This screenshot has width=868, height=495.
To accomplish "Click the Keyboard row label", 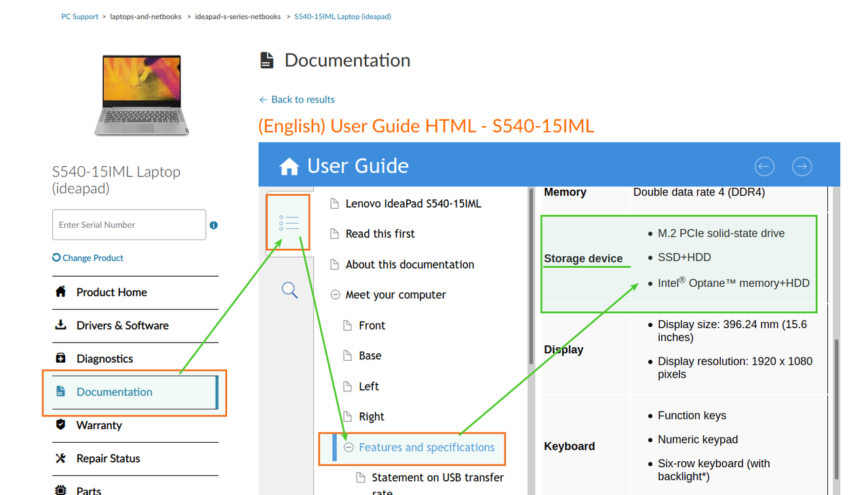I will 570,446.
